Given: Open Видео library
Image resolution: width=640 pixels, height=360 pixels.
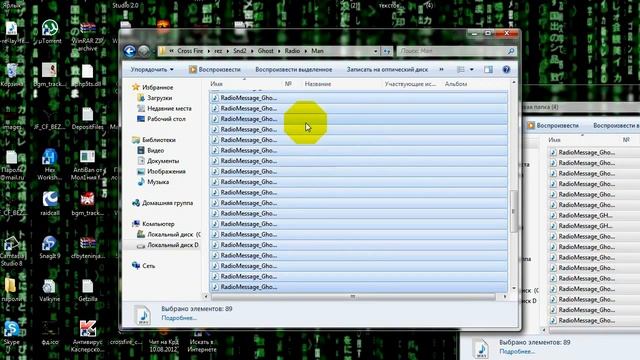Looking at the screenshot, I should point(155,151).
